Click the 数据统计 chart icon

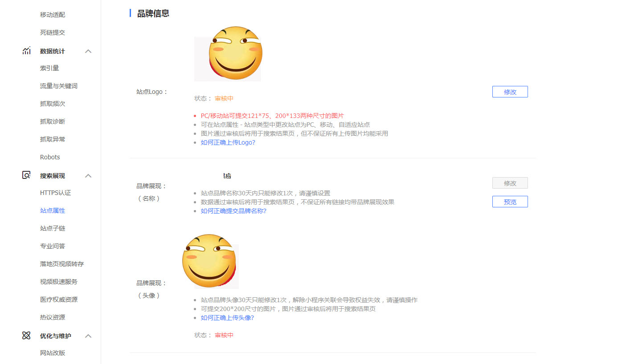click(x=26, y=51)
